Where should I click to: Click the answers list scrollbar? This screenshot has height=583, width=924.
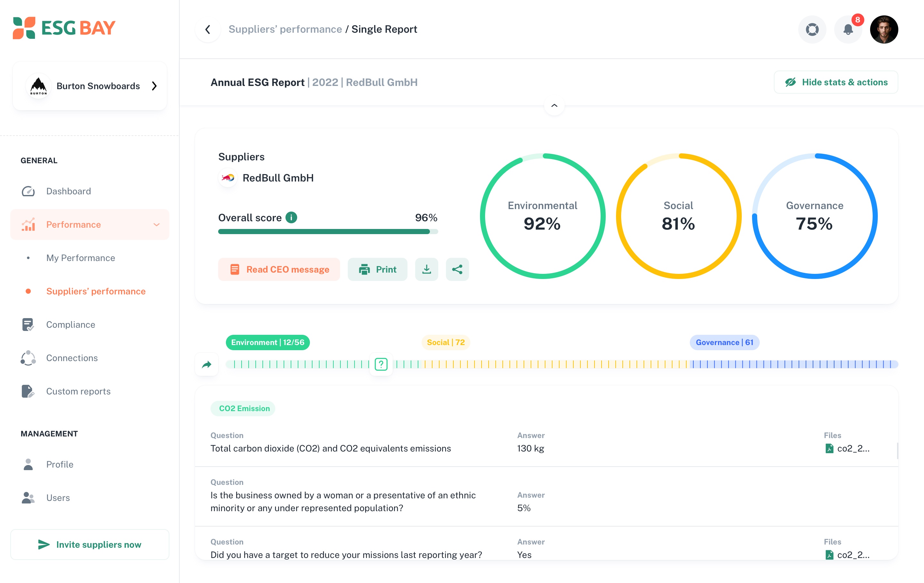click(x=897, y=451)
